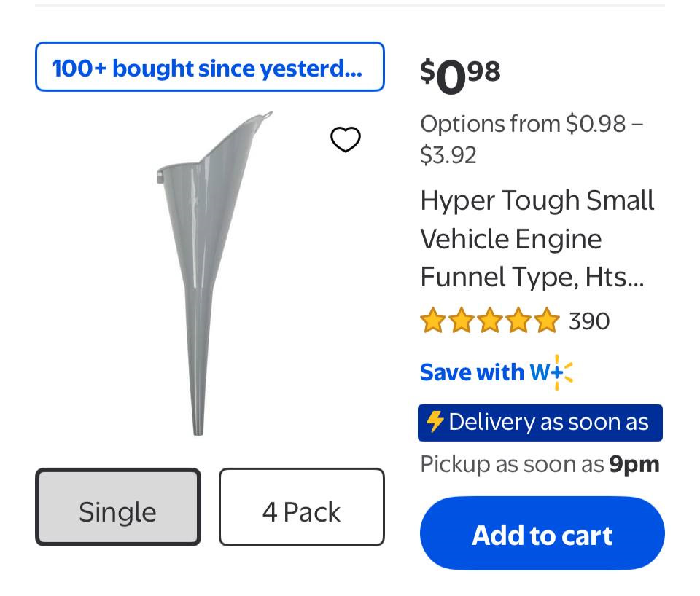Click the Walmart+ spark icon
This screenshot has height=596, width=700.
561,372
